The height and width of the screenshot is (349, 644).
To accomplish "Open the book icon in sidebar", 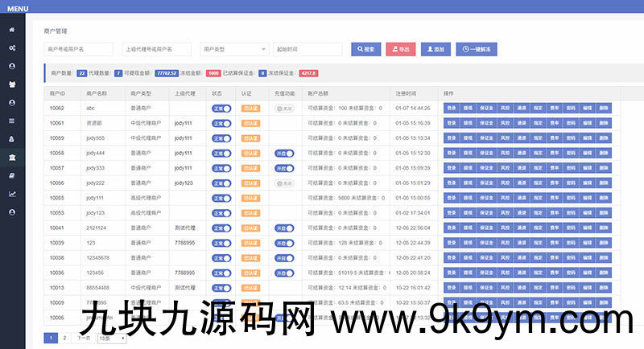I will tap(12, 175).
